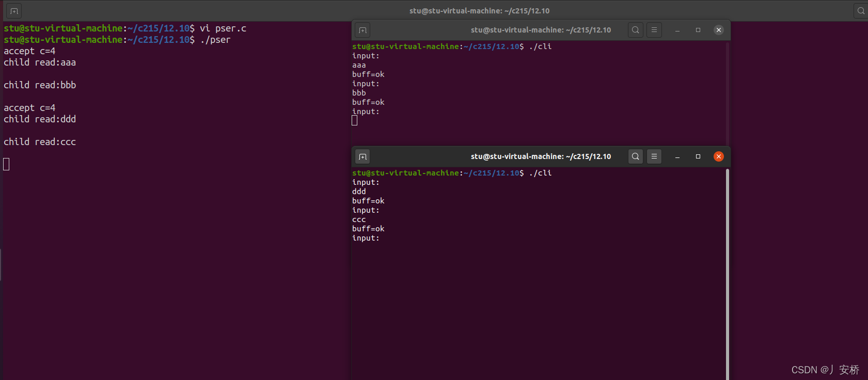Viewport: 868px width, 380px height.
Task: Click 'child read:aaa' output line
Action: click(40, 62)
